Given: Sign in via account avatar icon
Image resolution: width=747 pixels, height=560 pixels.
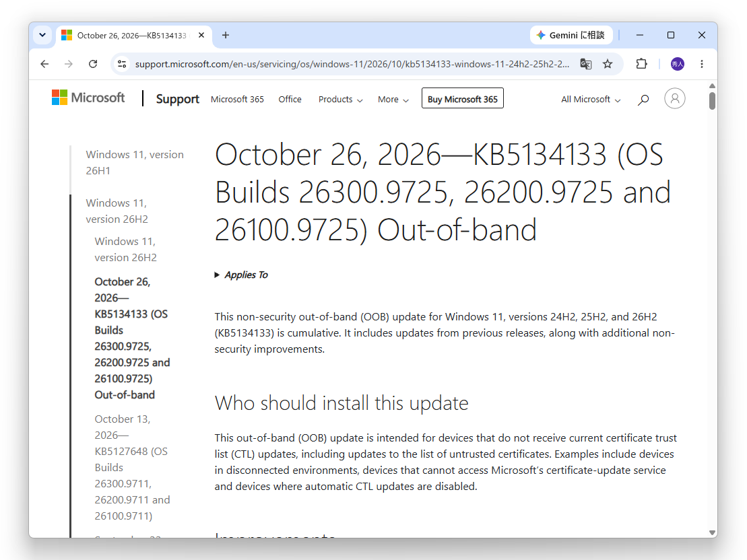Looking at the screenshot, I should coord(674,98).
